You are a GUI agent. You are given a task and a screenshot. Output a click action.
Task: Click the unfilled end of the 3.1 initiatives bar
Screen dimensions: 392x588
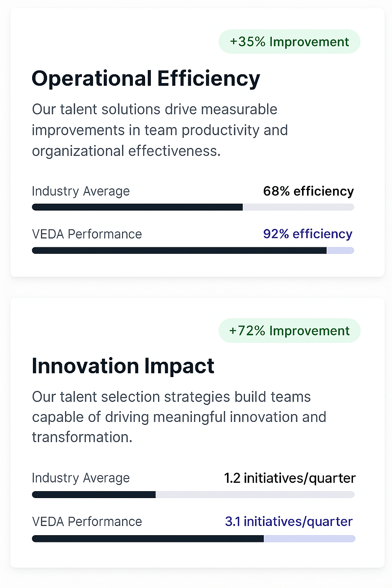pos(309,539)
